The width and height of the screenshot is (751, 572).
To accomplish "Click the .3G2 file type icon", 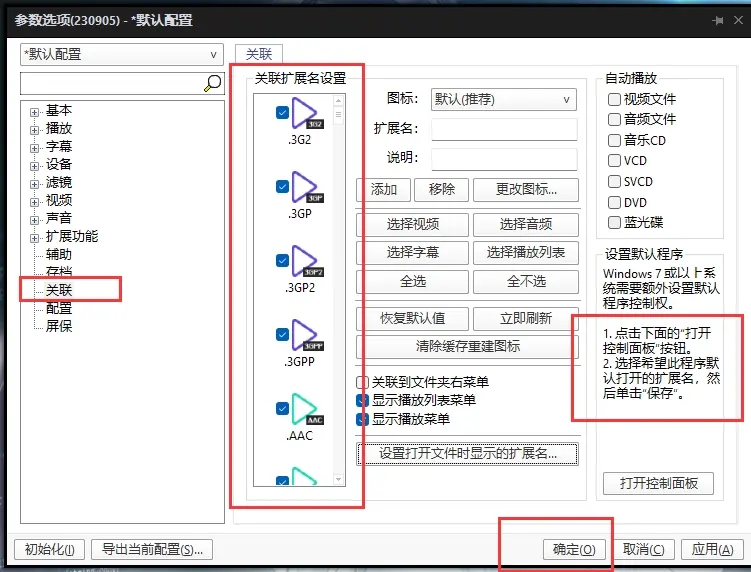I will 307,113.
